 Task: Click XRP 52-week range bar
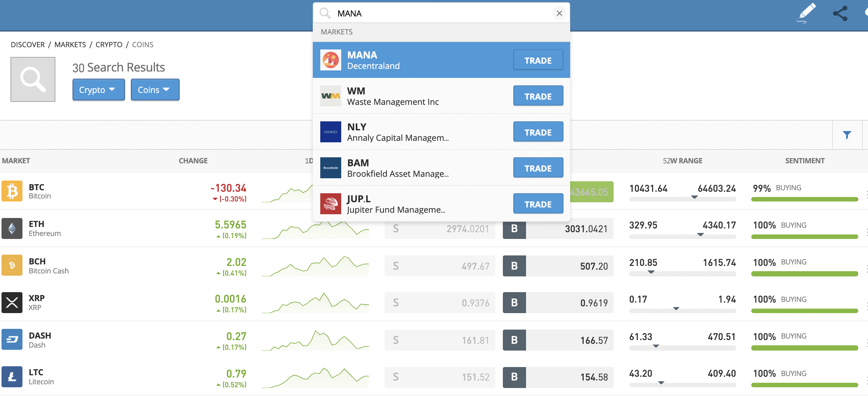tap(682, 310)
